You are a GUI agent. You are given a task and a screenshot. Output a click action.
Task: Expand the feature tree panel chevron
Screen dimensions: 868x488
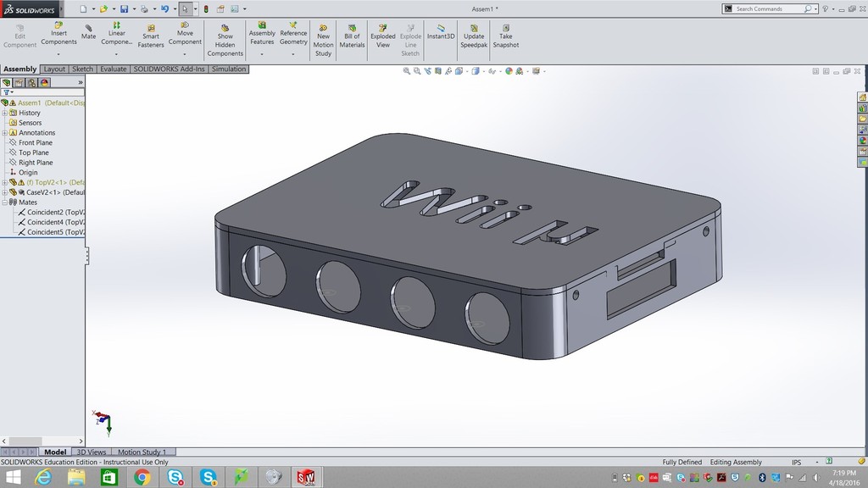[81, 82]
